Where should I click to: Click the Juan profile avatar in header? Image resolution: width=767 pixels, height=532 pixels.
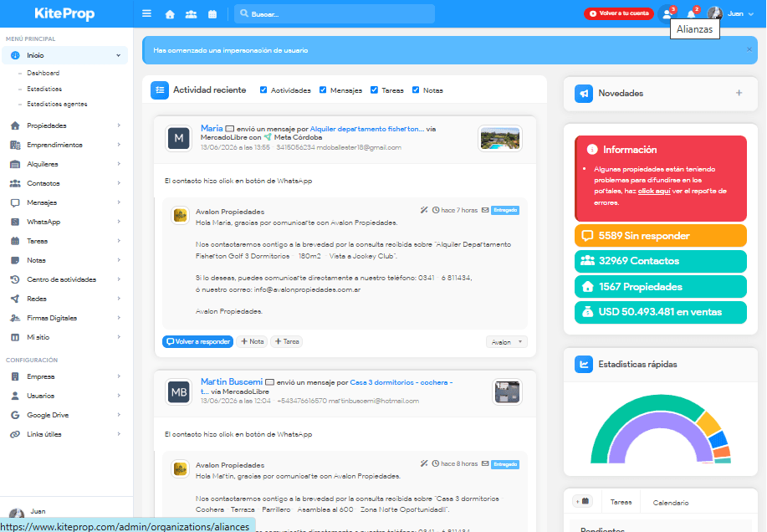[x=714, y=13]
